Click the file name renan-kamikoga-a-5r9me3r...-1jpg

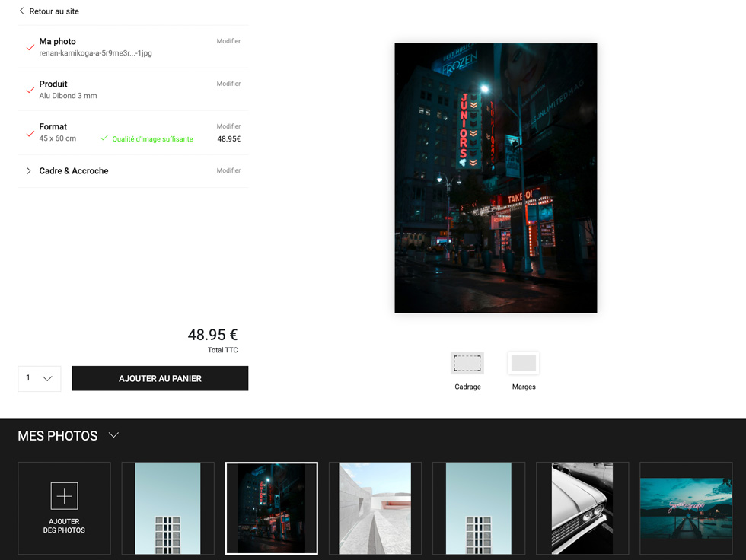[x=96, y=53]
